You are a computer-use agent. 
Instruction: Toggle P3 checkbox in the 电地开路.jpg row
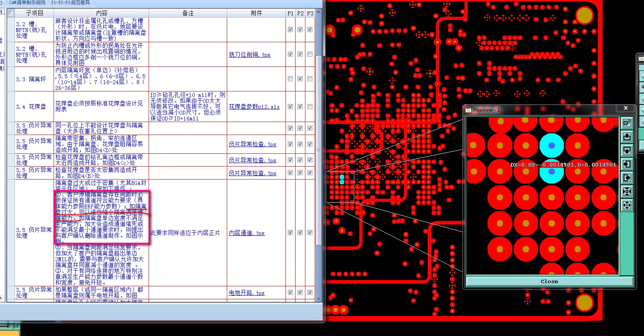pos(310,293)
